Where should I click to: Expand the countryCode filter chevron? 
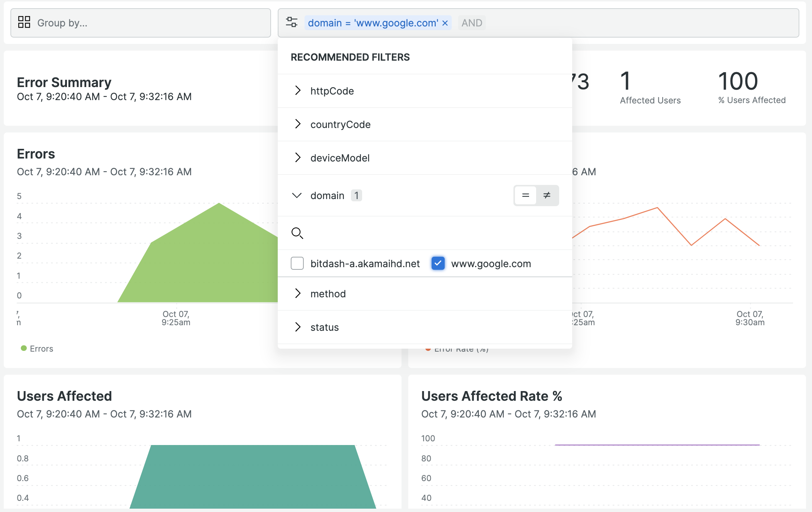[297, 124]
